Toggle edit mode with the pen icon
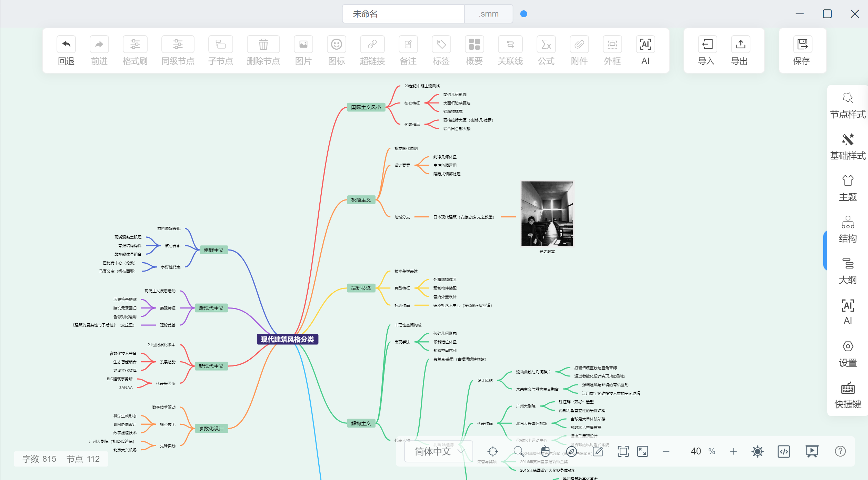Image resolution: width=868 pixels, height=480 pixels. tap(598, 451)
